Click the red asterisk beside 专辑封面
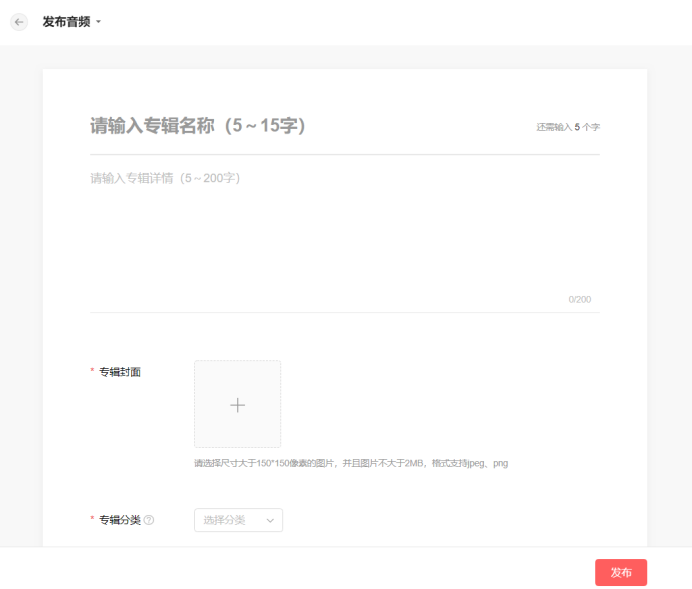 tap(93, 372)
